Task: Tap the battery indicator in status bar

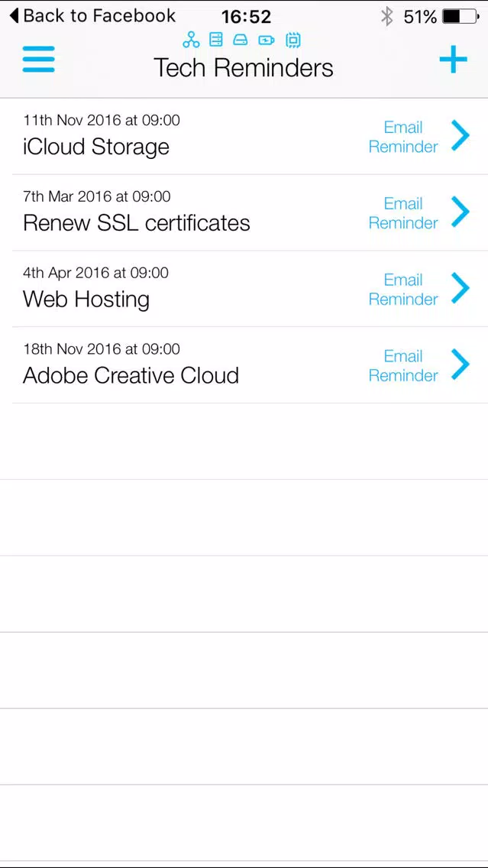Action: tap(461, 17)
